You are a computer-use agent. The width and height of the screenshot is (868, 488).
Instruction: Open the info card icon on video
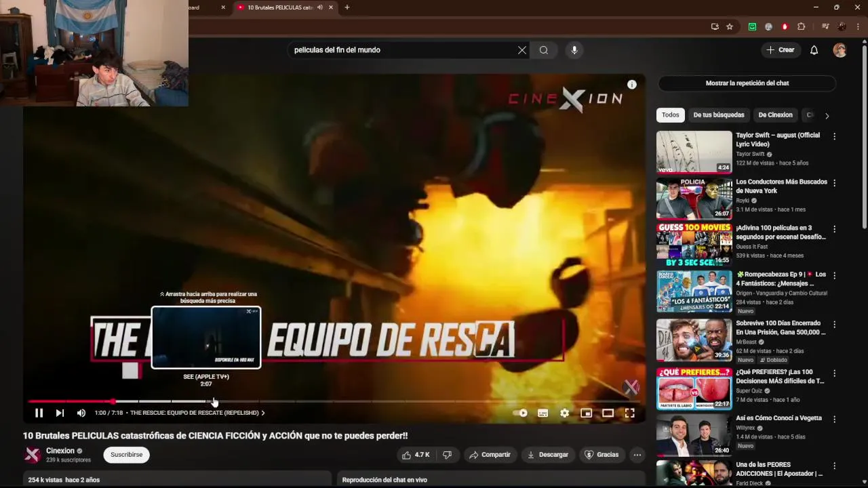point(632,85)
